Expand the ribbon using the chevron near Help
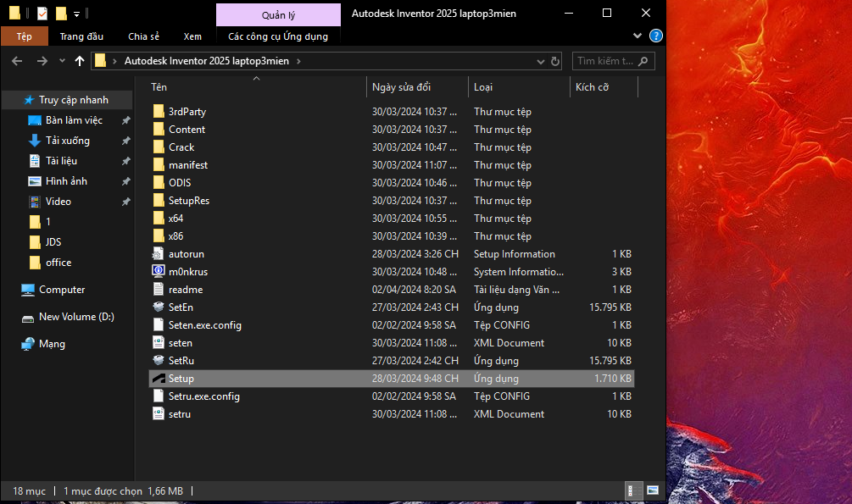Image resolution: width=852 pixels, height=504 pixels. point(638,36)
